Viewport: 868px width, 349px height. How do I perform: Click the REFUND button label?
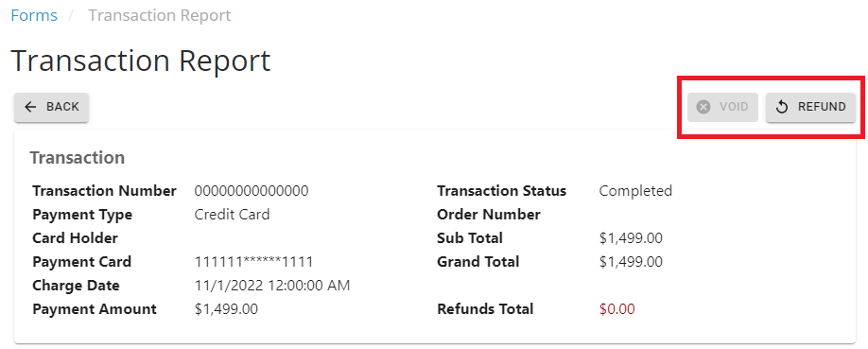pyautogui.click(x=822, y=107)
